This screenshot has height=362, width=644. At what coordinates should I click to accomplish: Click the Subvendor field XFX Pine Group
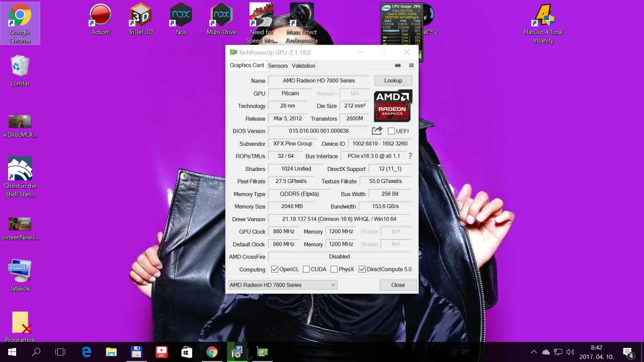coord(292,143)
